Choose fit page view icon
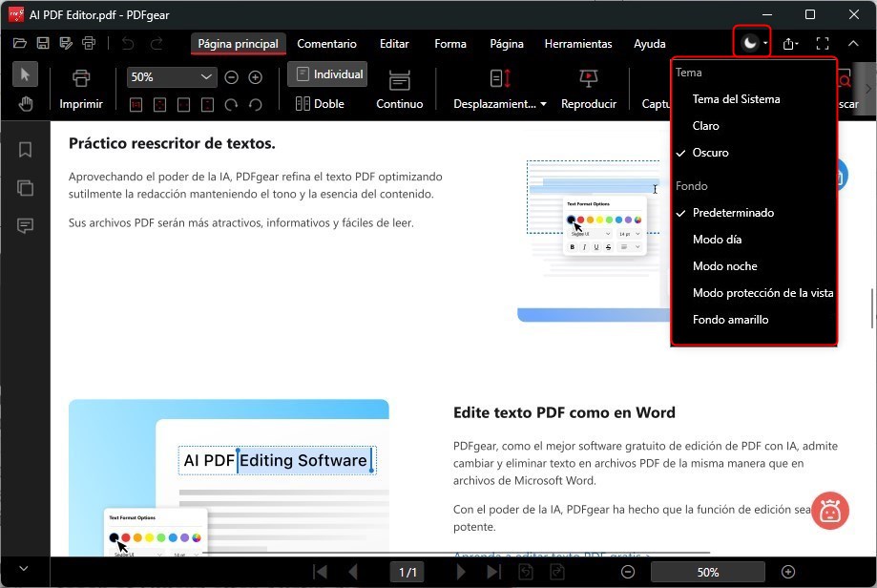The image size is (877, 588). point(160,105)
